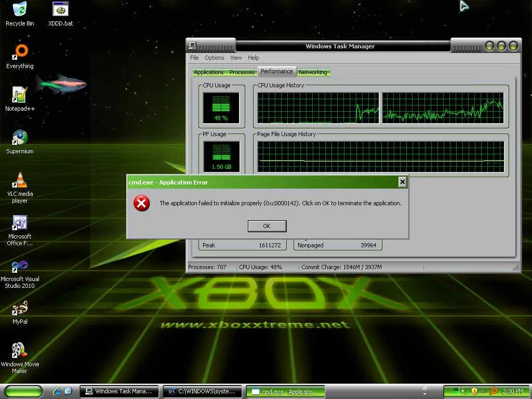Click the Peak value 1611272
The image size is (532, 399).
pos(270,245)
